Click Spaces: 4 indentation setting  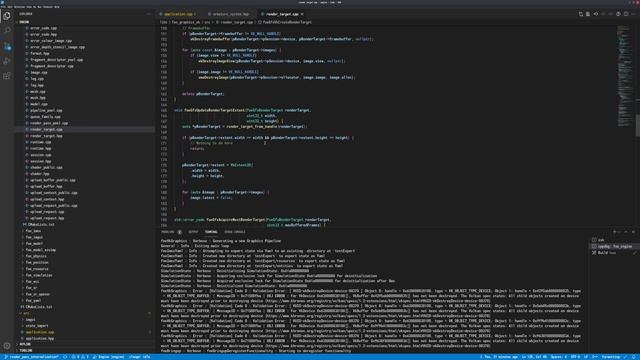(558, 357)
